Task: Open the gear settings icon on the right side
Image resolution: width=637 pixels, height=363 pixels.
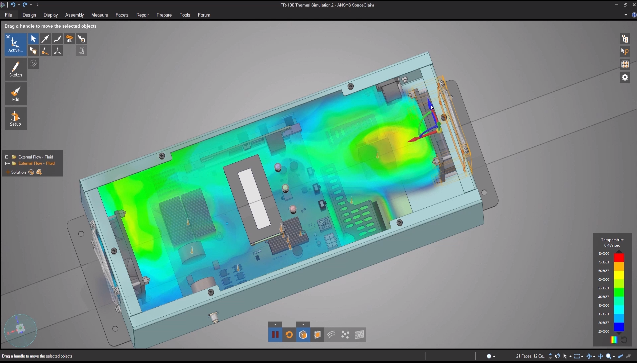Action: click(x=625, y=77)
